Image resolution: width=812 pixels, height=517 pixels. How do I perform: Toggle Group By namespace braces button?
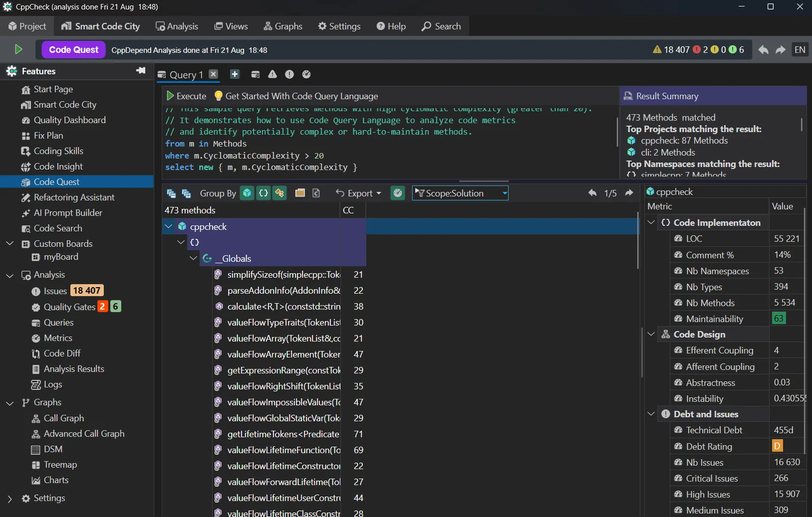[x=263, y=193]
